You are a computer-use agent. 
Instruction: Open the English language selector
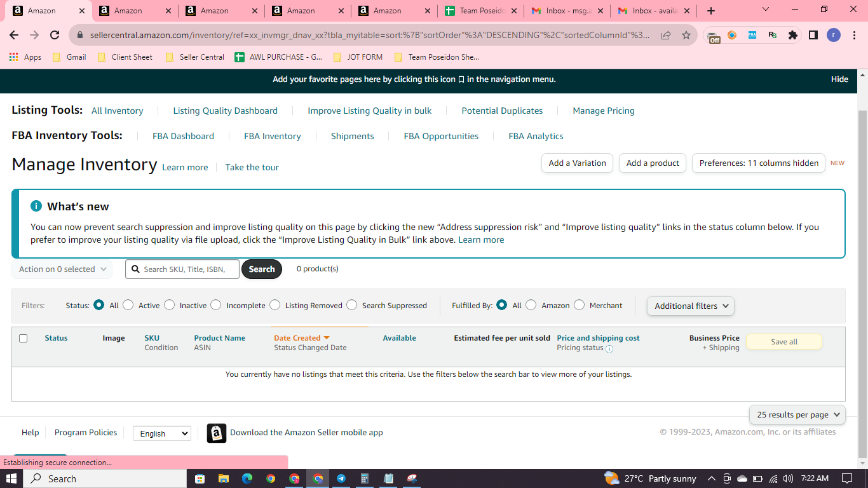pos(161,433)
